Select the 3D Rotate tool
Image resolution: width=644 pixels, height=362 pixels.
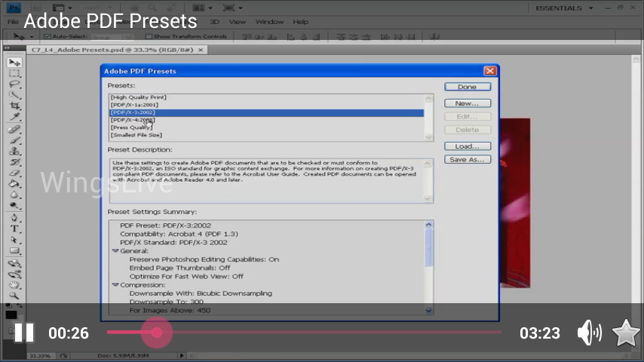point(14,263)
